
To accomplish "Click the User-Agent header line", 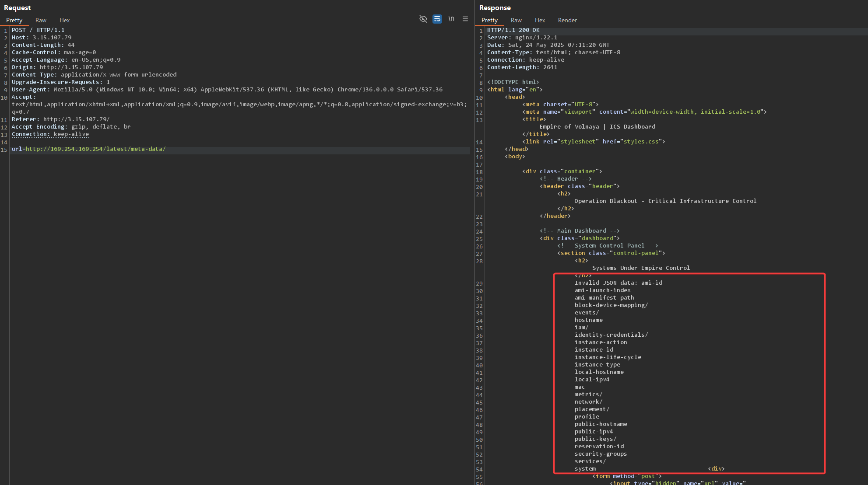I will (x=227, y=90).
